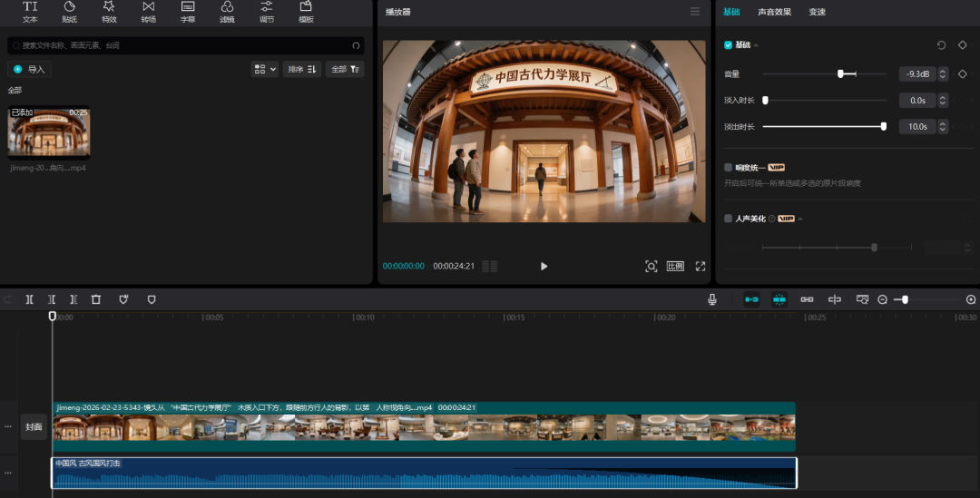Click the 音量 volume slider handle
980x498 pixels.
pyautogui.click(x=841, y=73)
